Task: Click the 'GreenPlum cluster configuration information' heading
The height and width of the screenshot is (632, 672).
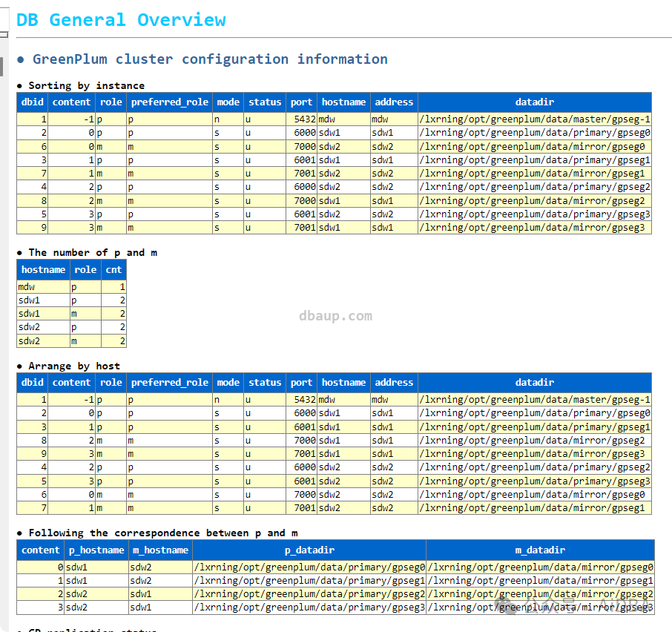Action: click(210, 59)
